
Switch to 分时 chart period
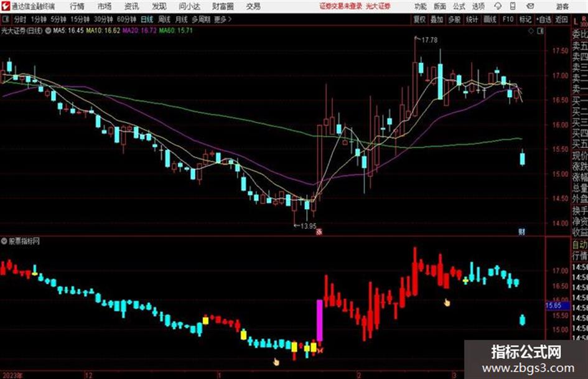click(21, 19)
